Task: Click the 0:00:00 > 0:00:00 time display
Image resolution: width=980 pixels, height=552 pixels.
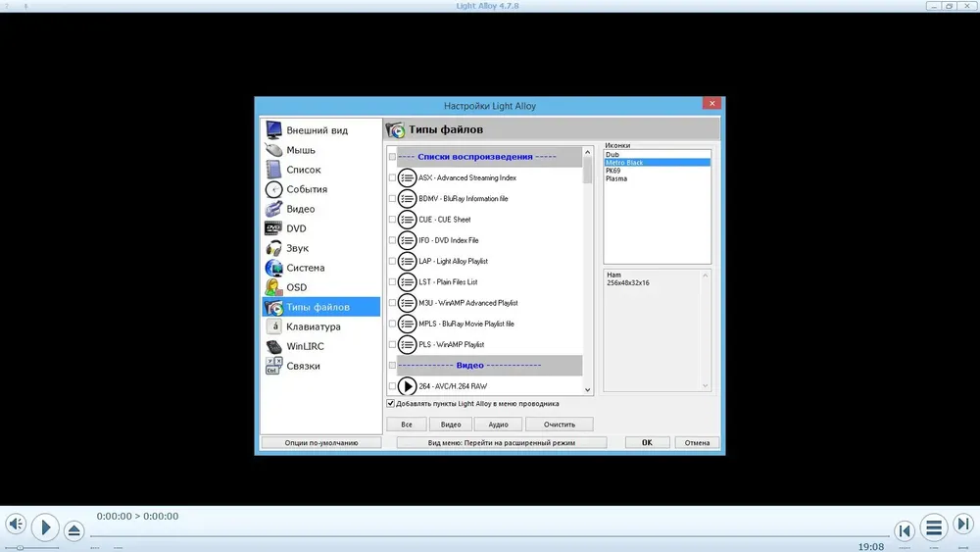Action: coord(137,517)
